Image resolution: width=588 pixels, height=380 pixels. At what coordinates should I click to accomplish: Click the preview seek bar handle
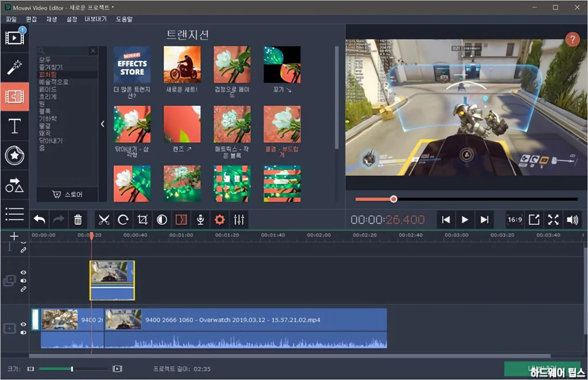tap(393, 199)
